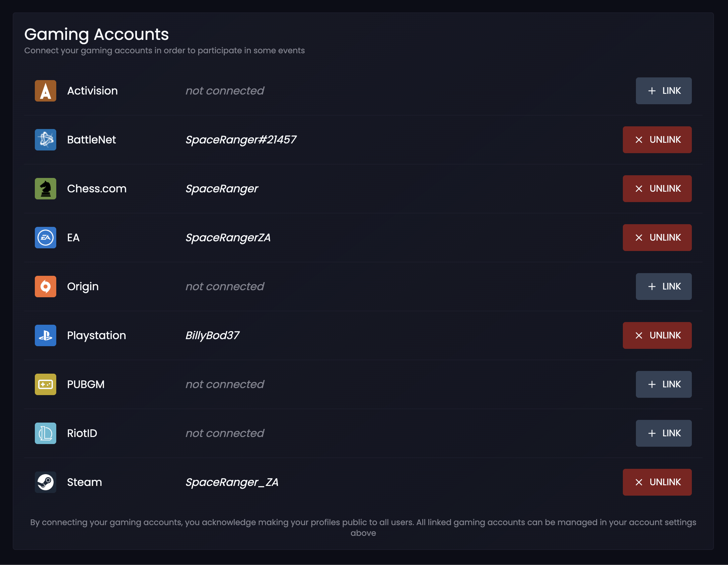Click the BillyBod37 Playstation username
The image size is (728, 565).
[x=212, y=335]
